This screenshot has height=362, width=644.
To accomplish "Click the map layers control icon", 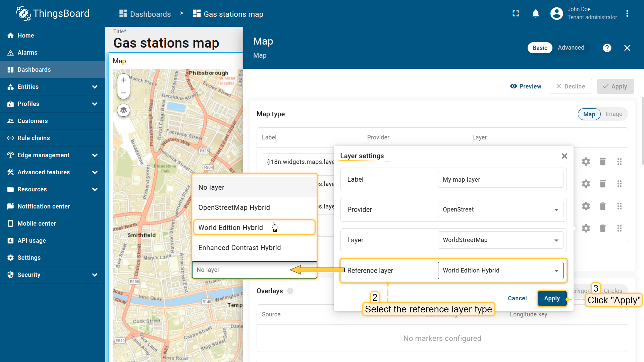I will pos(123,110).
